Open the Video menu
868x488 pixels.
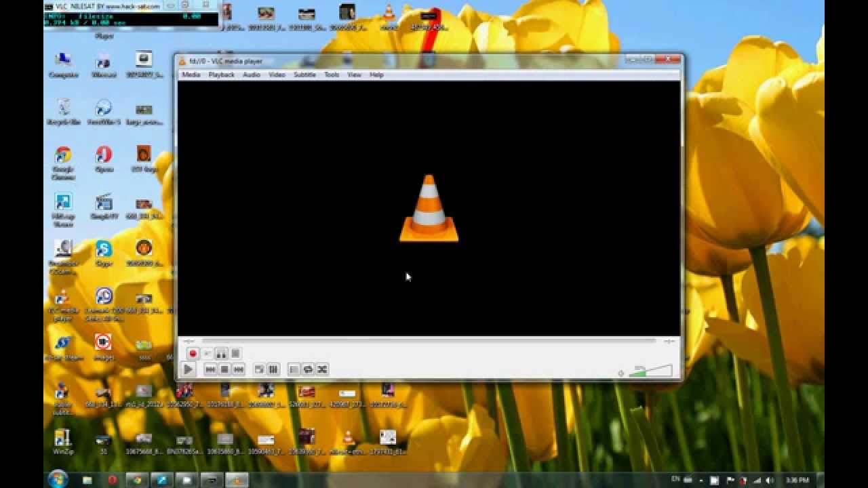(277, 75)
